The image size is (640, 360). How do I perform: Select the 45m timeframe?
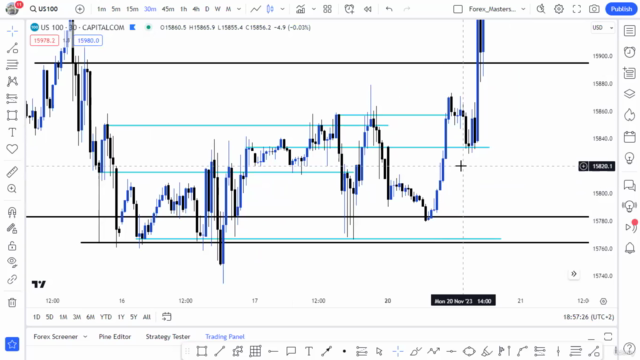(168, 9)
